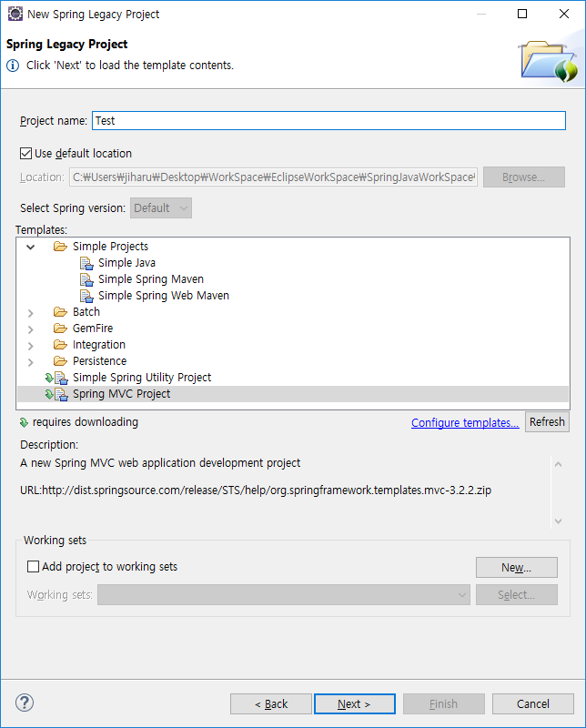Image resolution: width=586 pixels, height=728 pixels.
Task: Click the New working set button
Action: pos(516,567)
